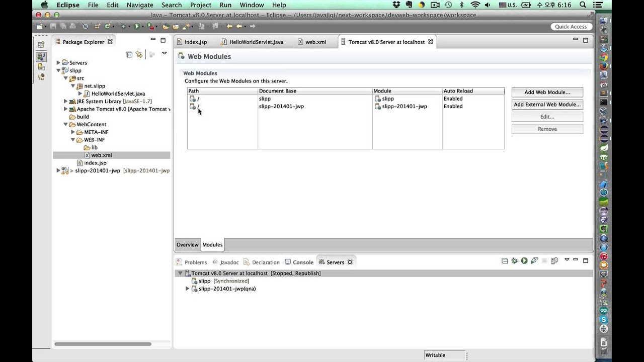Click Package Explorer horizontal scrollbar
This screenshot has height=362, width=644.
(103, 344)
